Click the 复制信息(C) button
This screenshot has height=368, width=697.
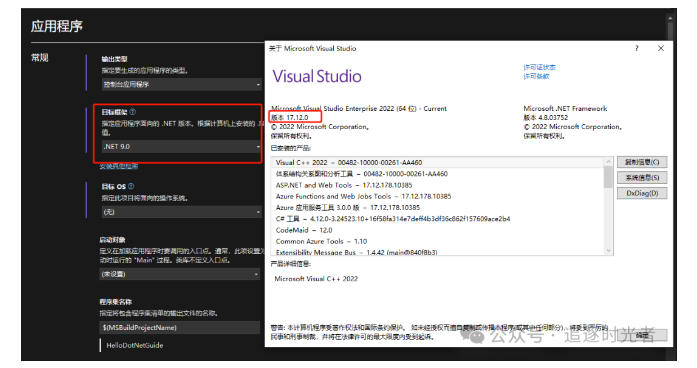point(642,162)
